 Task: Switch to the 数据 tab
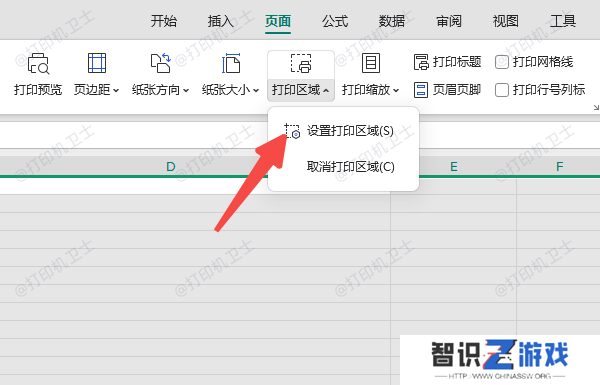[392, 21]
